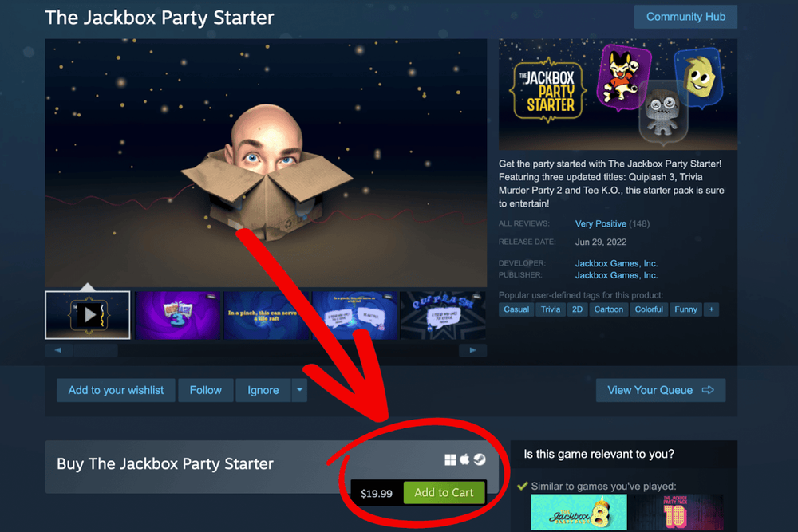Move the thumbnail strip scrollbar handle
The width and height of the screenshot is (798, 532).
click(x=96, y=350)
